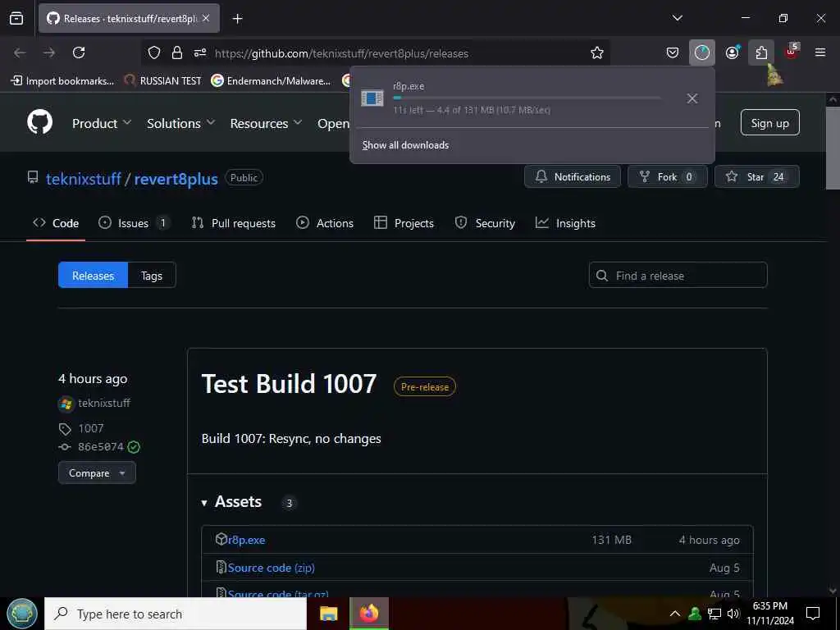Click the Sign up button
This screenshot has width=840, height=630.
tap(769, 123)
